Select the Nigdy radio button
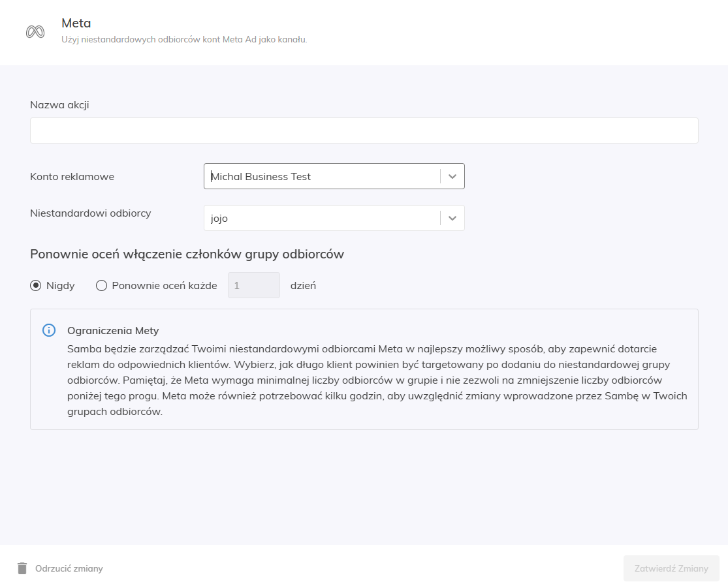The height and width of the screenshot is (584, 728). [x=36, y=285]
